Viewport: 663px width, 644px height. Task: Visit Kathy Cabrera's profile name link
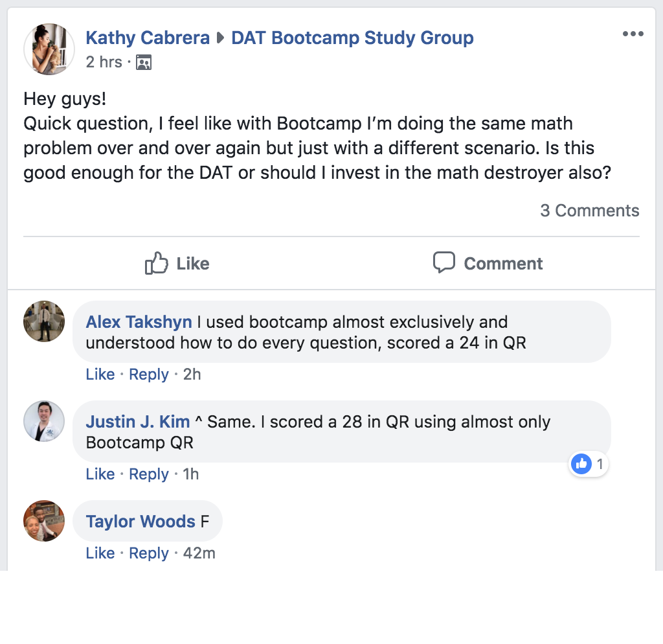(x=148, y=38)
